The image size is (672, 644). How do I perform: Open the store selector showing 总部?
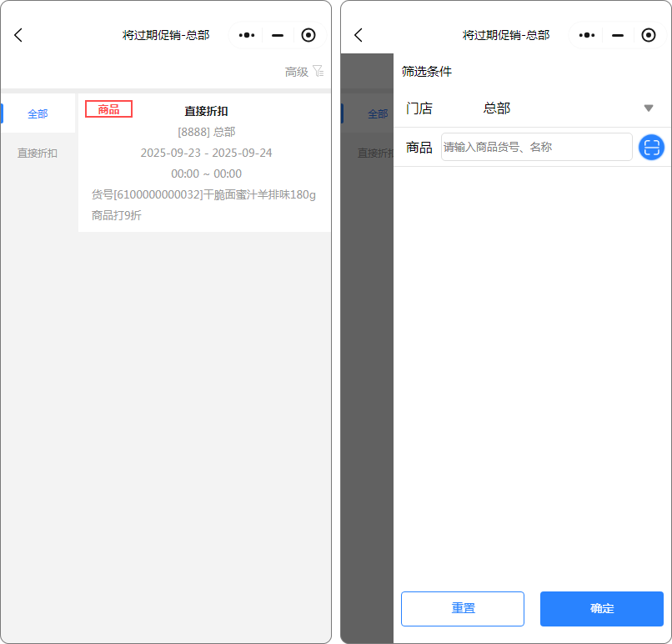pyautogui.click(x=497, y=108)
